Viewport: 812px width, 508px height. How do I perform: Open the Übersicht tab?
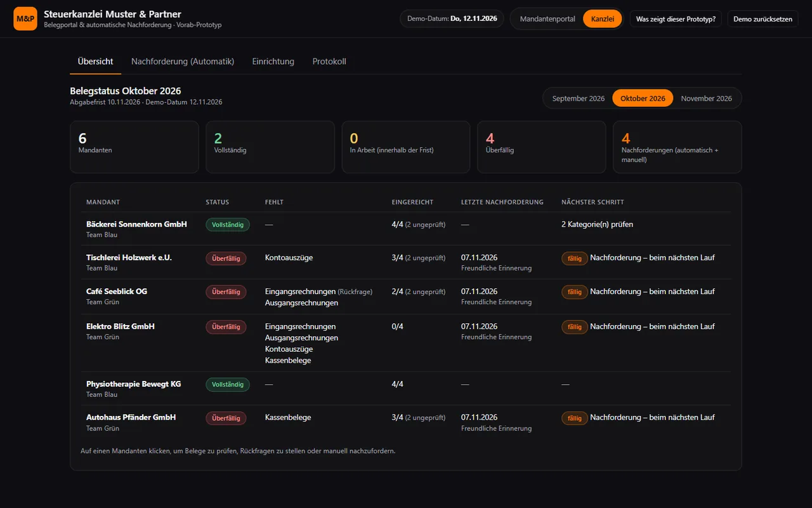click(x=95, y=62)
